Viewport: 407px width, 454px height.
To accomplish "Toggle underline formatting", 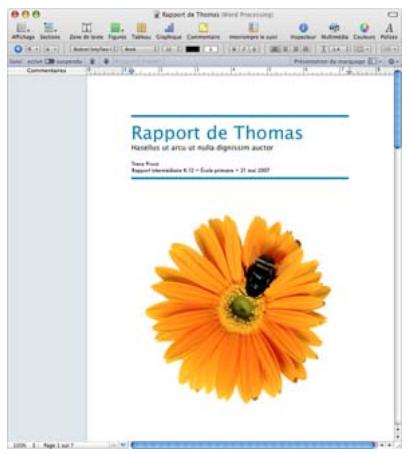I will click(254, 49).
